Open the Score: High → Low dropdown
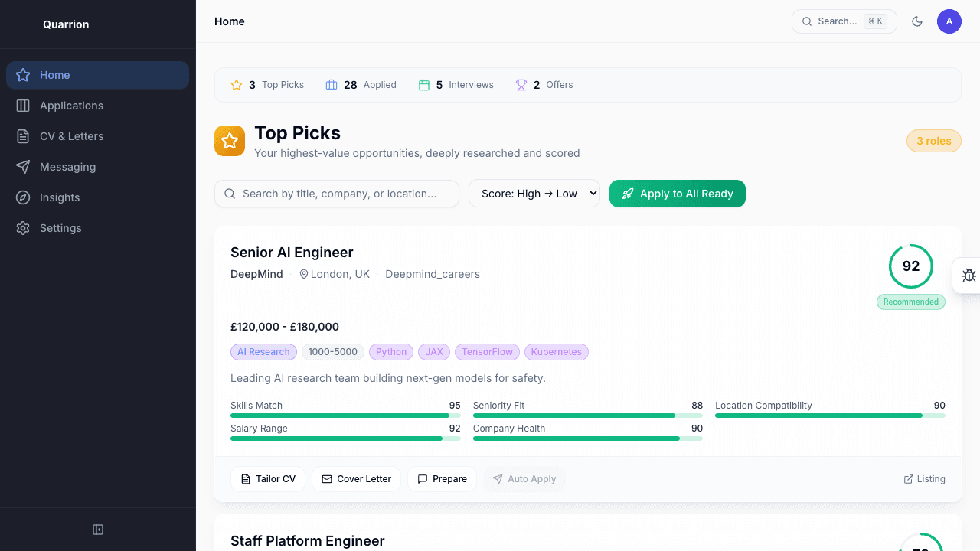 pos(534,194)
